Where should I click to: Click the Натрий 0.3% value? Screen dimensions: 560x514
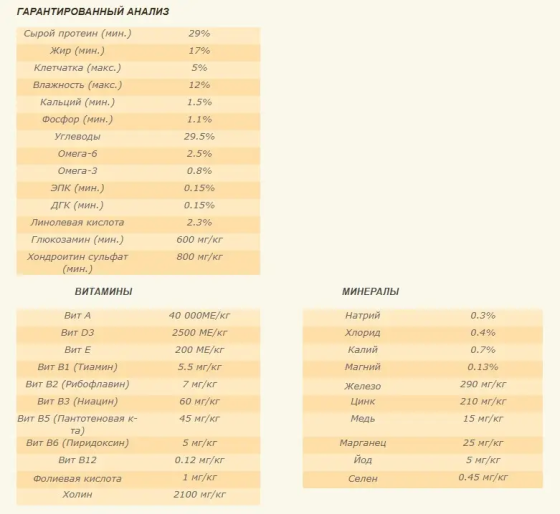click(483, 315)
